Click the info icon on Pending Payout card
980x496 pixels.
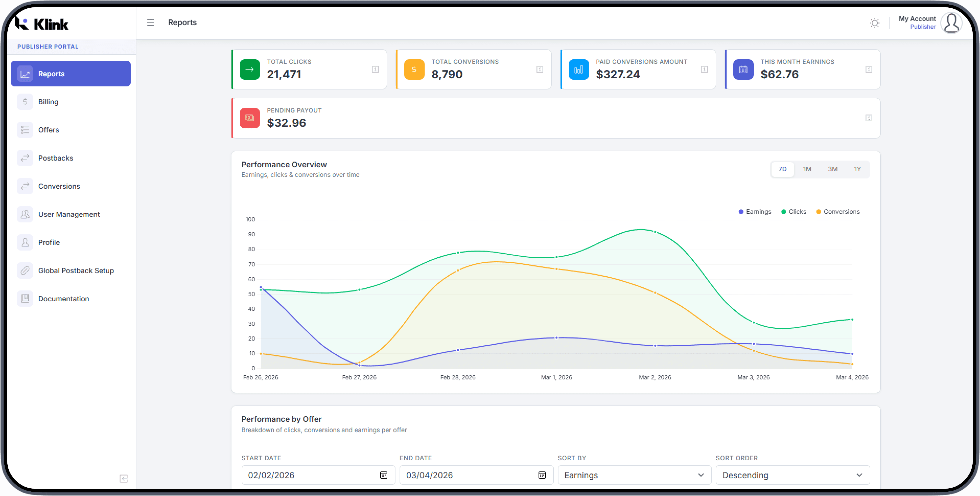869,118
